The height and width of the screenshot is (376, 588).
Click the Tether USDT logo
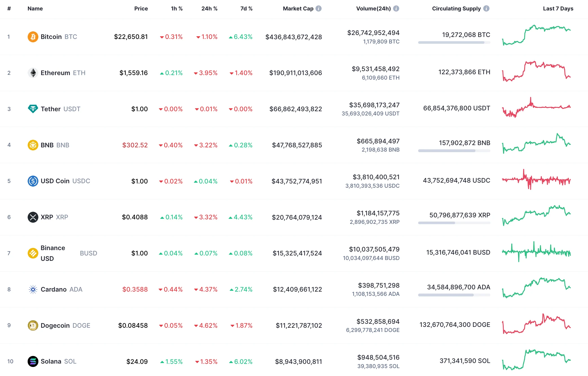(x=33, y=109)
